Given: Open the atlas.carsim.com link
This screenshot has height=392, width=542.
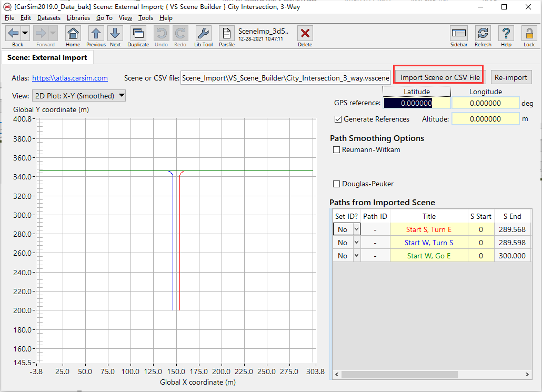Looking at the screenshot, I should click(x=70, y=78).
